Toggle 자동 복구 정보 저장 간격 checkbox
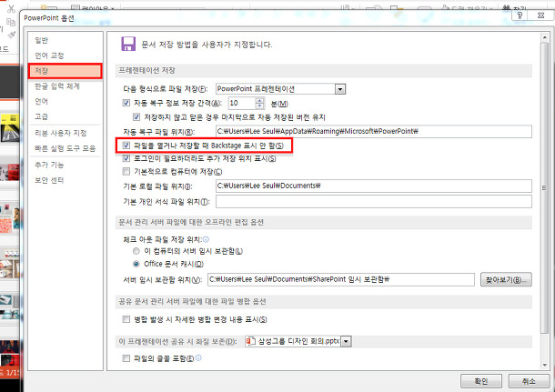Screen dimensions: 555x392 (126, 103)
